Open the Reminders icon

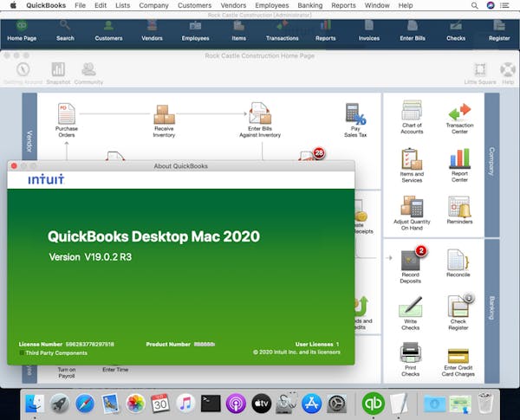click(x=459, y=208)
